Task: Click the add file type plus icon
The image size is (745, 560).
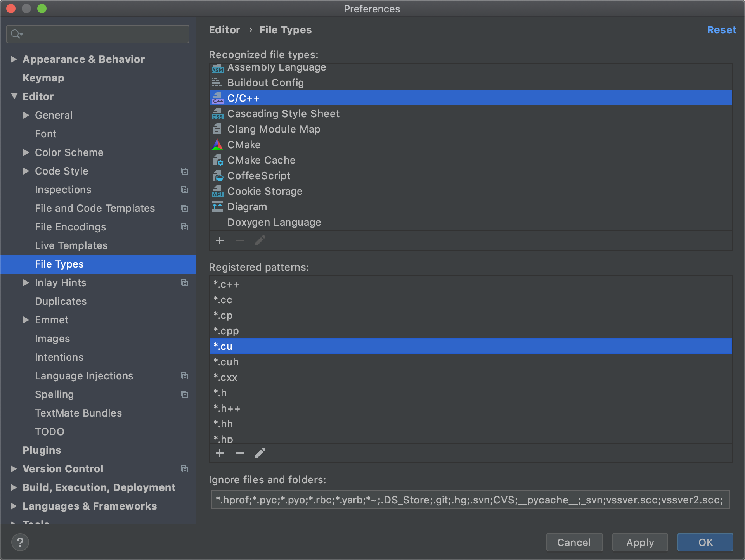Action: click(220, 240)
